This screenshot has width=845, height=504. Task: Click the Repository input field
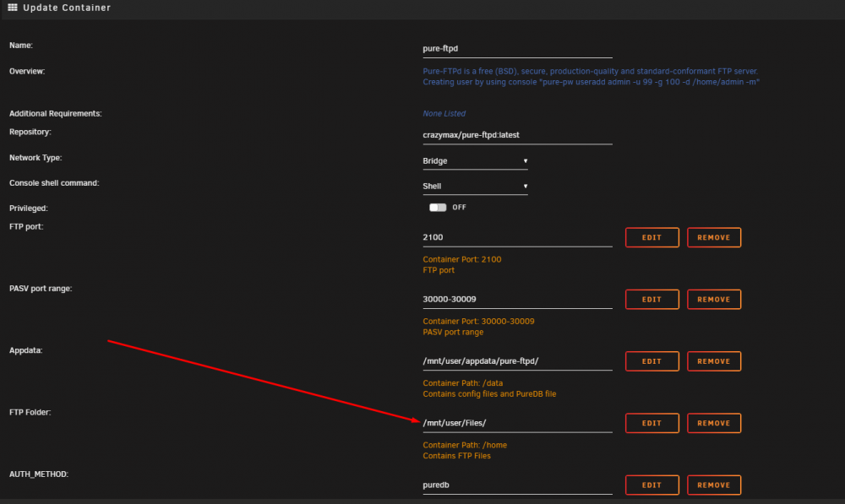pos(517,135)
